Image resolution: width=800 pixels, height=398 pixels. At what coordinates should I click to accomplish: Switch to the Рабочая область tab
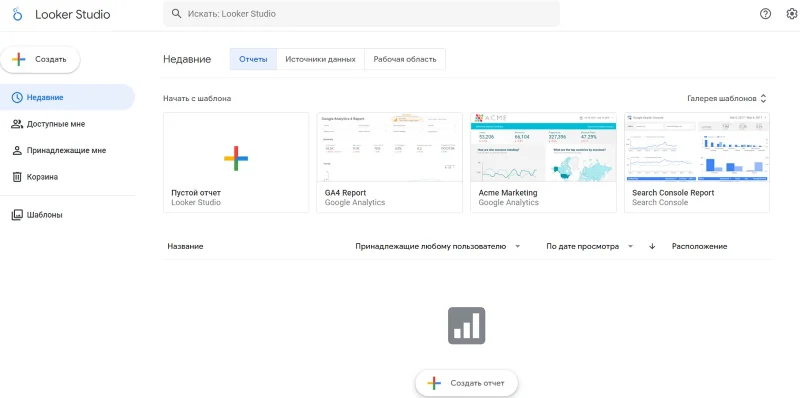[x=405, y=59]
